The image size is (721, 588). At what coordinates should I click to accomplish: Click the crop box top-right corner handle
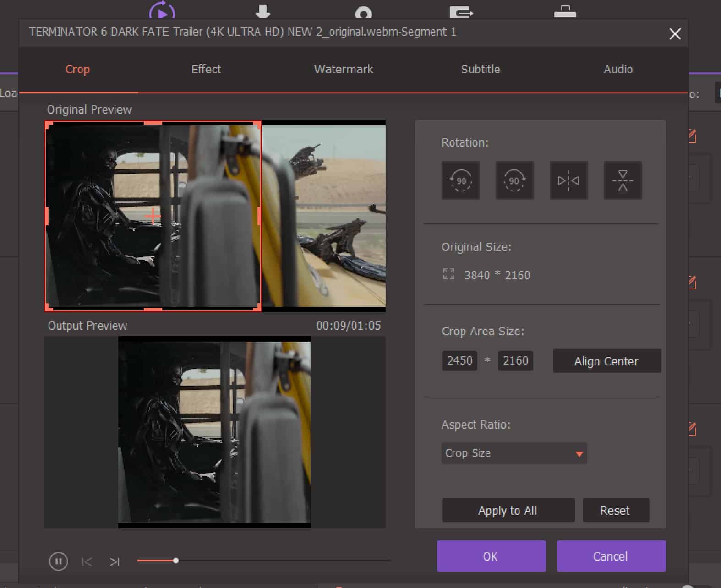click(x=258, y=125)
